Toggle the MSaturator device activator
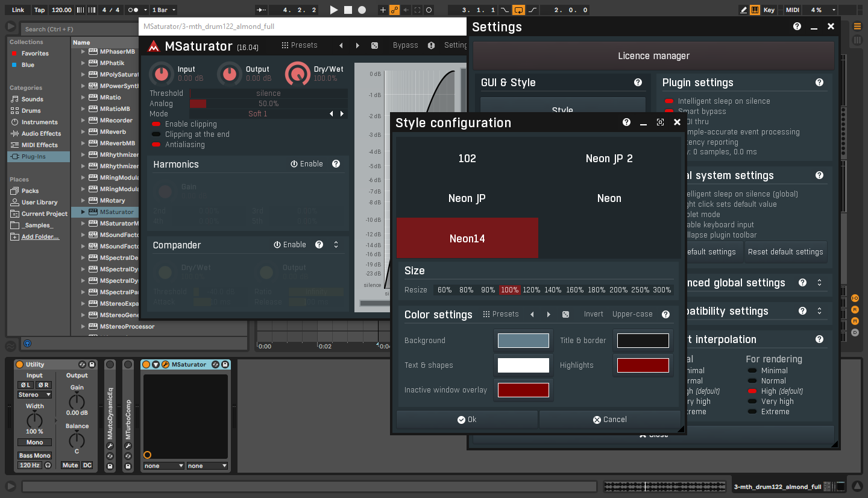Screen dimensions: 868x498 tap(146, 365)
